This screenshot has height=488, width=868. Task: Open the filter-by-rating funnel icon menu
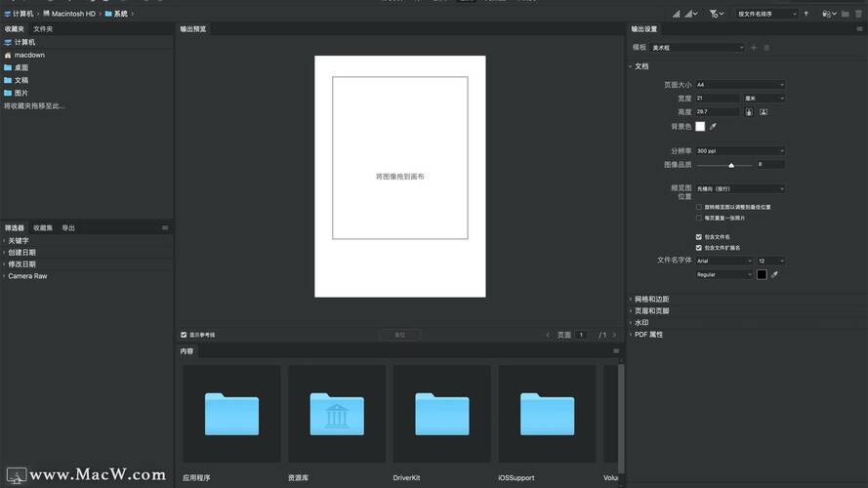(x=717, y=14)
